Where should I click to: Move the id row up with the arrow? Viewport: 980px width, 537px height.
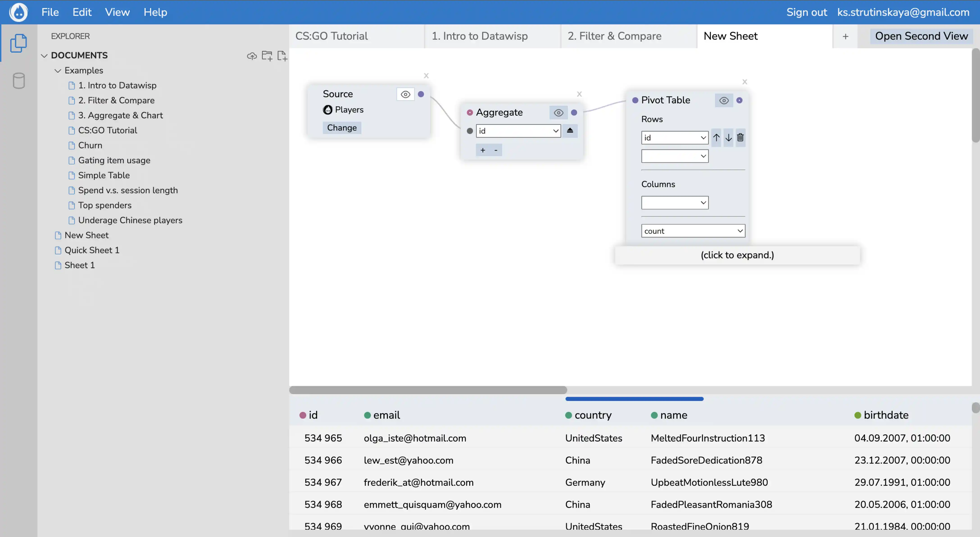click(x=716, y=137)
